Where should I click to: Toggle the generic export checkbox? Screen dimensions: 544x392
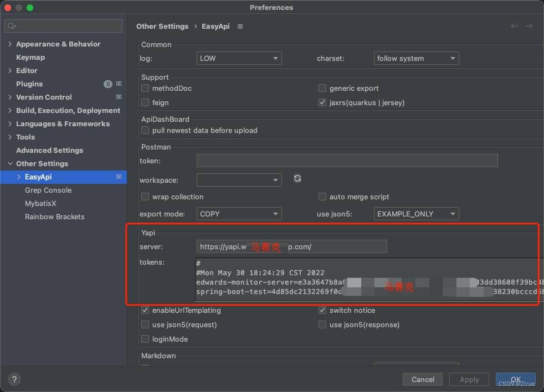click(322, 88)
